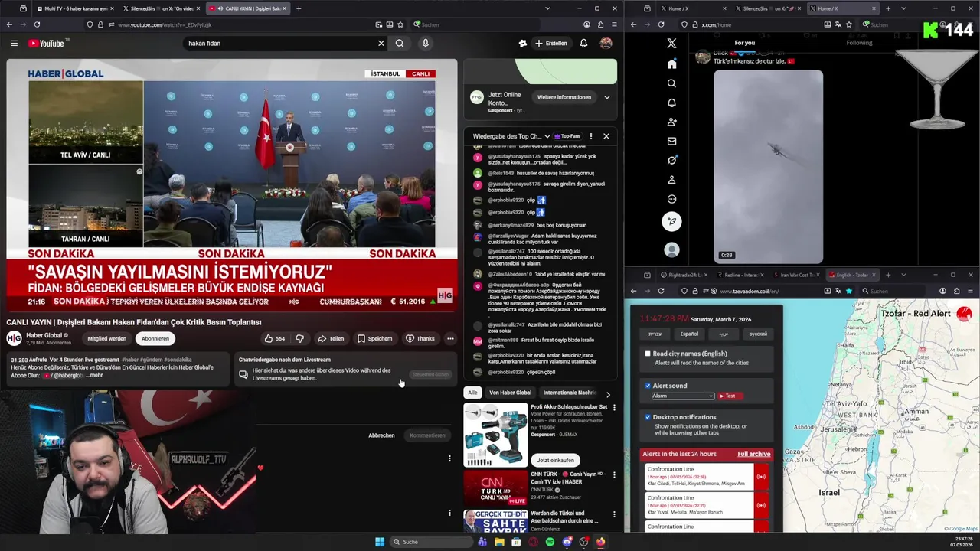Screen dimensions: 980x551
Task: Select the 'Alle' filter chip
Action: click(472, 393)
